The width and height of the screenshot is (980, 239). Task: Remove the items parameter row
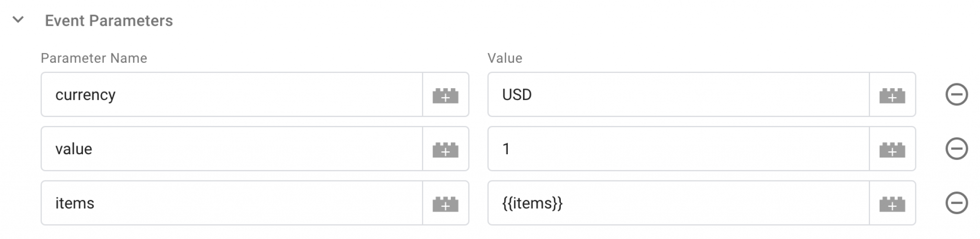click(956, 203)
